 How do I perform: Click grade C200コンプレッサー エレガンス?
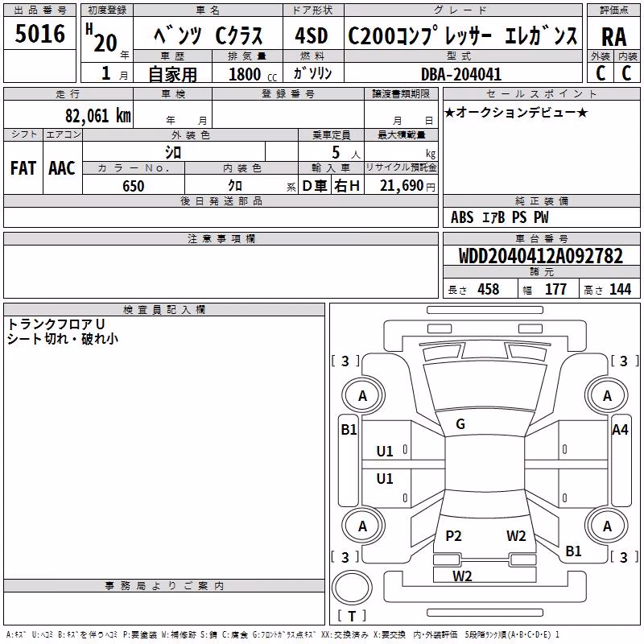click(463, 35)
